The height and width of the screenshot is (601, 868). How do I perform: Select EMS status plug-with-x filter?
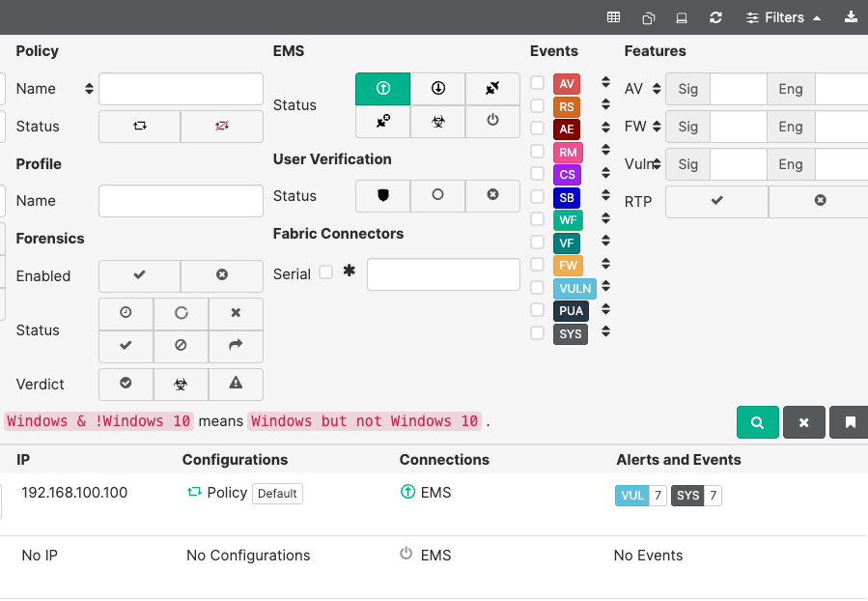point(383,122)
